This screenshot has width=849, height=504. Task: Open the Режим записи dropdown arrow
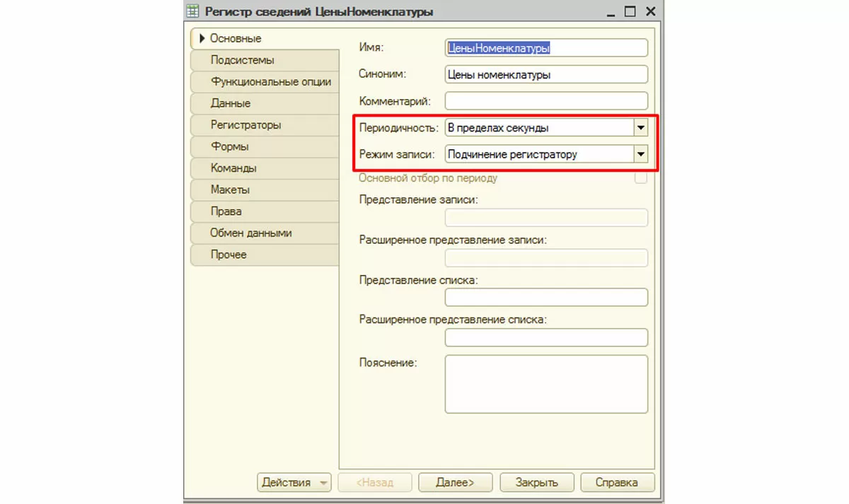point(640,154)
